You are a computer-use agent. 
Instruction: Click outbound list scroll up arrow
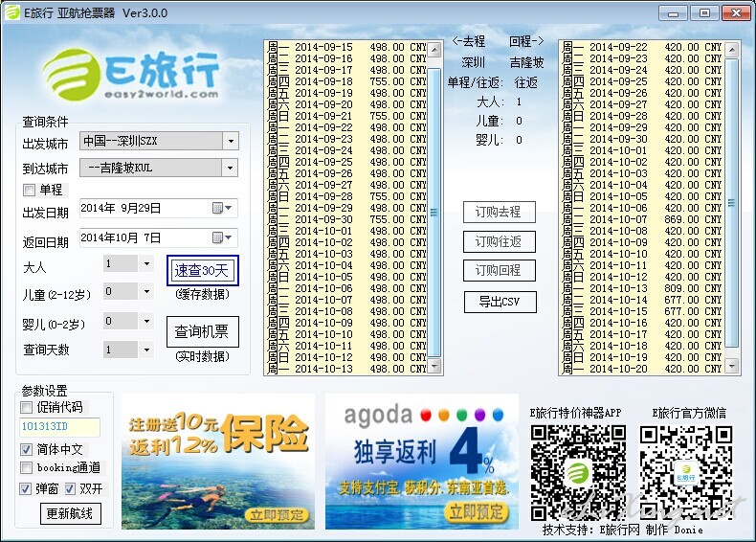click(434, 50)
